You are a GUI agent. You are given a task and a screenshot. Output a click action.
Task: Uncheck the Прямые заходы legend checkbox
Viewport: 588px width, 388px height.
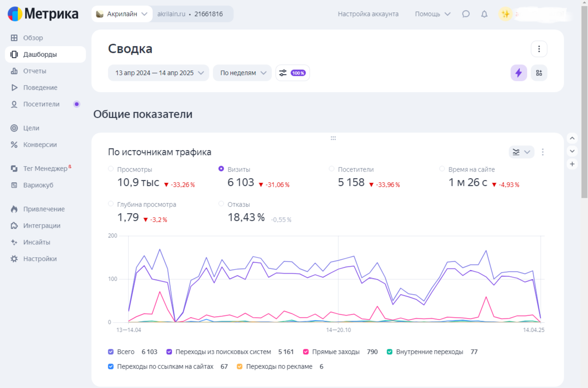pyautogui.click(x=306, y=352)
